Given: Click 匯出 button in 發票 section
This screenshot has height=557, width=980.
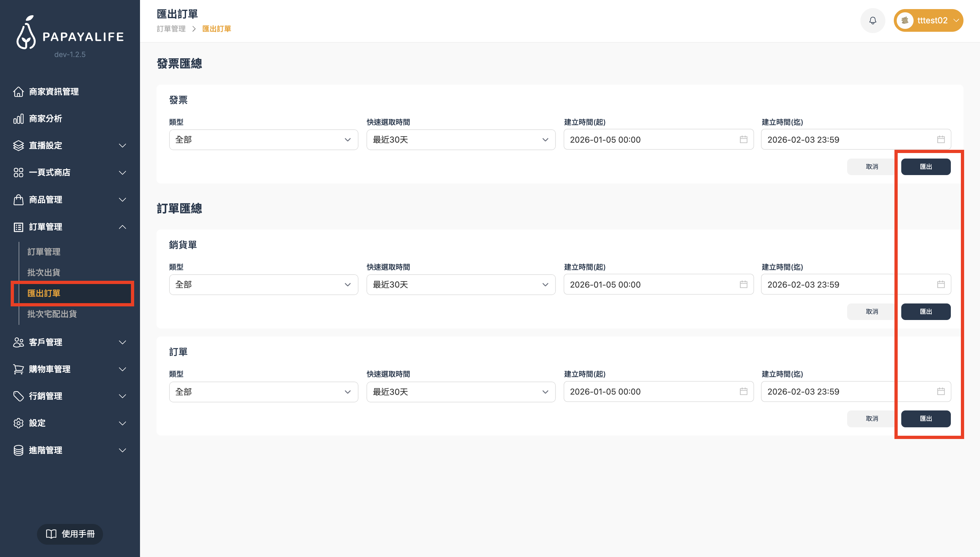Looking at the screenshot, I should (925, 167).
